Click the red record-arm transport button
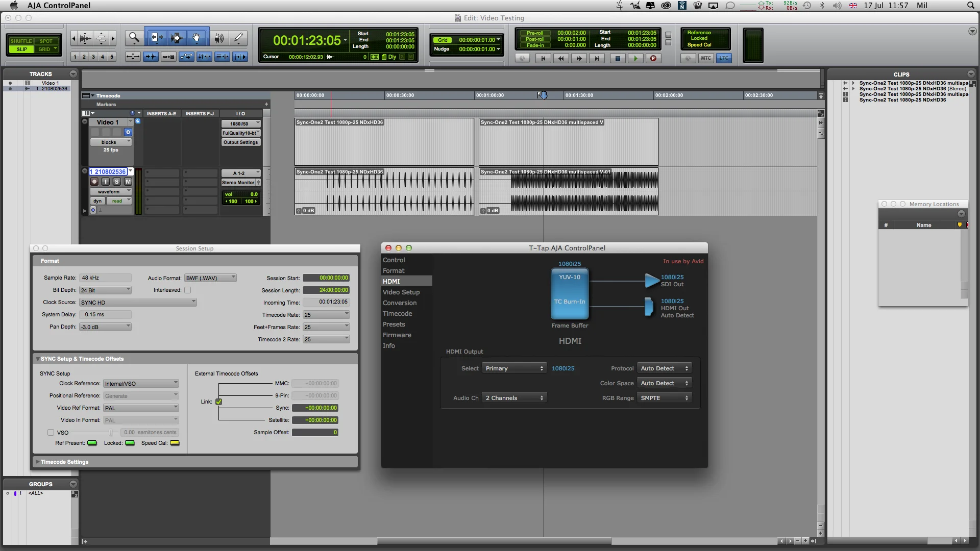 [653, 58]
